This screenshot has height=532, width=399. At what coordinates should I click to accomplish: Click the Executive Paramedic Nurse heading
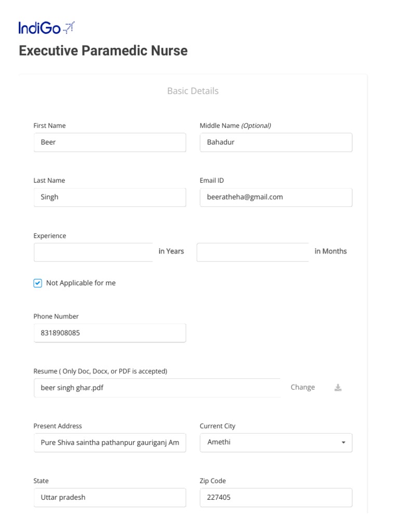[x=103, y=51]
